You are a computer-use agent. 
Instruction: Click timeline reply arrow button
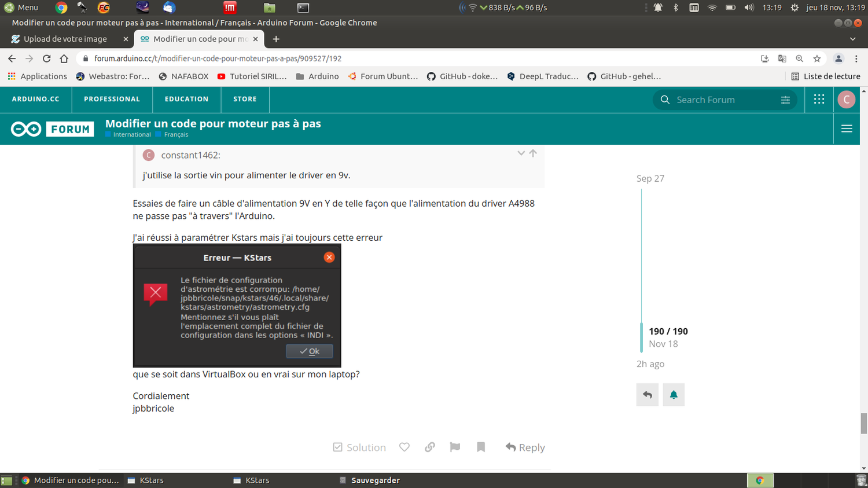click(x=648, y=395)
